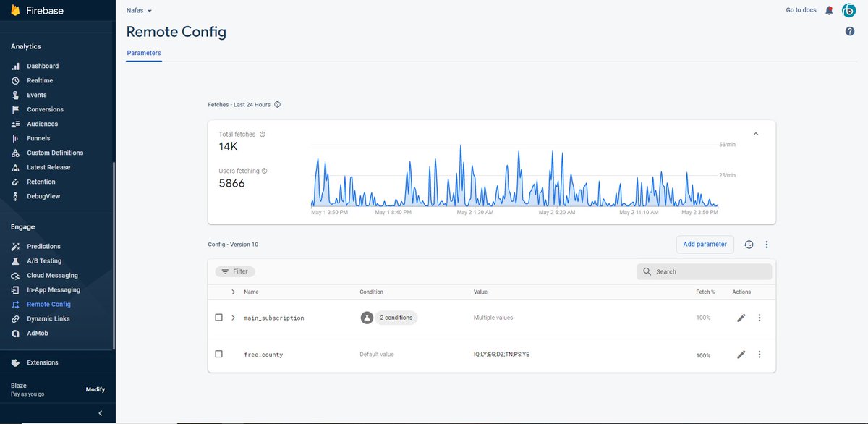This screenshot has width=868, height=424.
Task: Open Predictions under Engage
Action: tap(43, 246)
